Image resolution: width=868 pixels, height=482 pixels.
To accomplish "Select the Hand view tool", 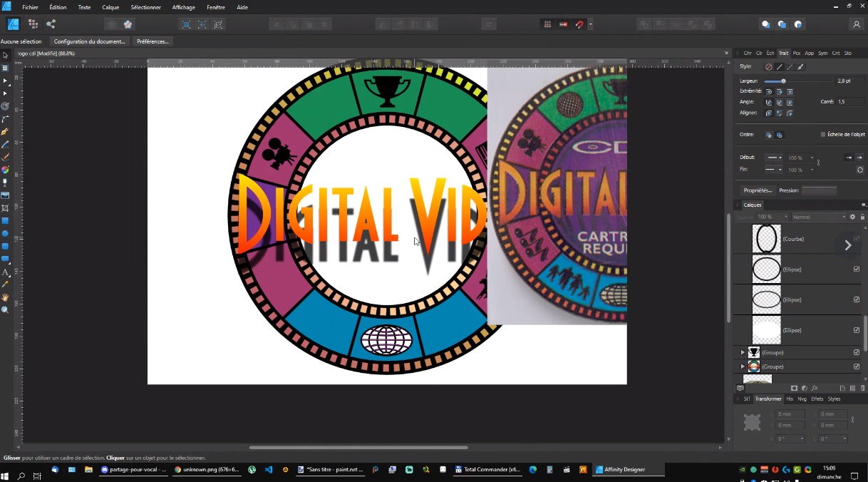I will [5, 297].
